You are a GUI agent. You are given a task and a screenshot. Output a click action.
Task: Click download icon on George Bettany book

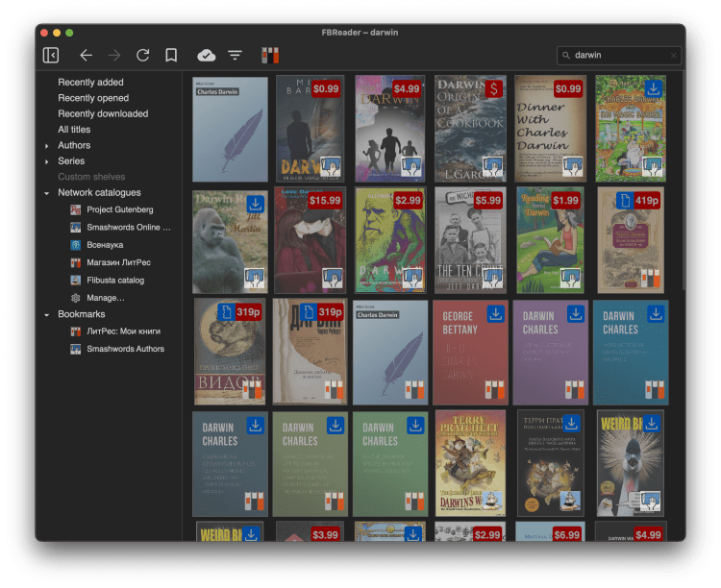[496, 313]
